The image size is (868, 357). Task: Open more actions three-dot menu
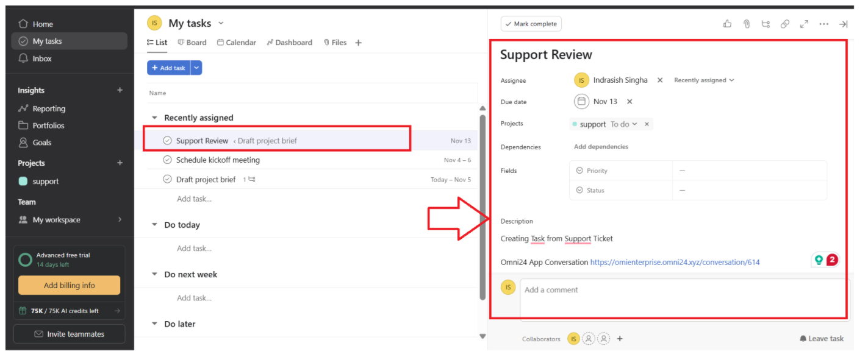click(x=824, y=24)
